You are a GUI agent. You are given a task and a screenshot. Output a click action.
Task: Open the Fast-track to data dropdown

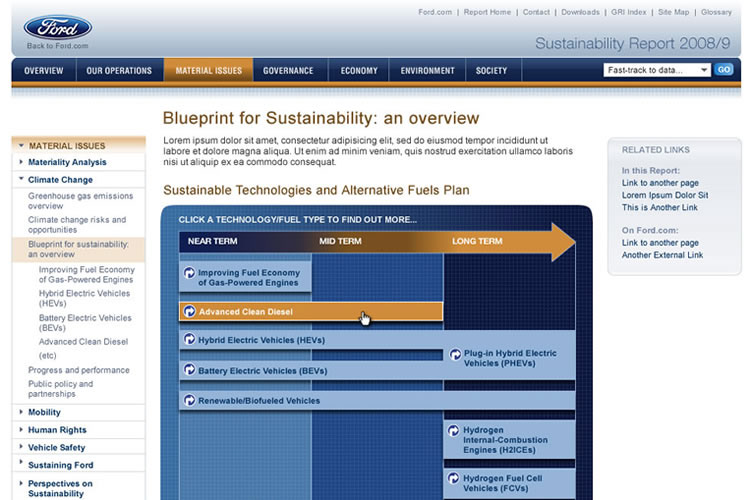(656, 70)
